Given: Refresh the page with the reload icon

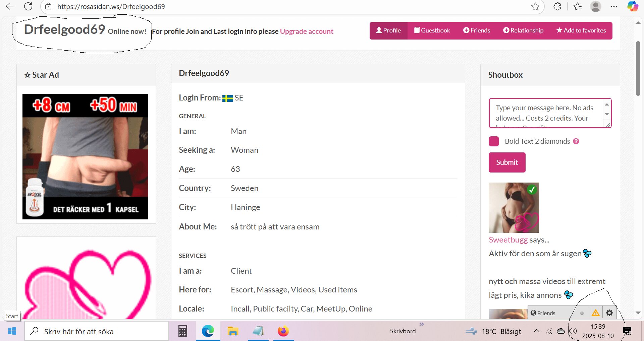Looking at the screenshot, I should tap(28, 6).
